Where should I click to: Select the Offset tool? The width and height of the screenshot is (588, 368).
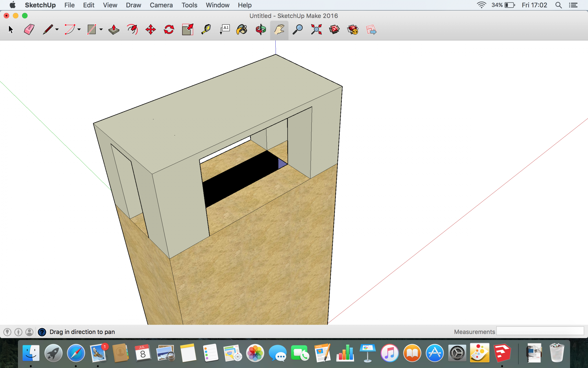pos(132,30)
